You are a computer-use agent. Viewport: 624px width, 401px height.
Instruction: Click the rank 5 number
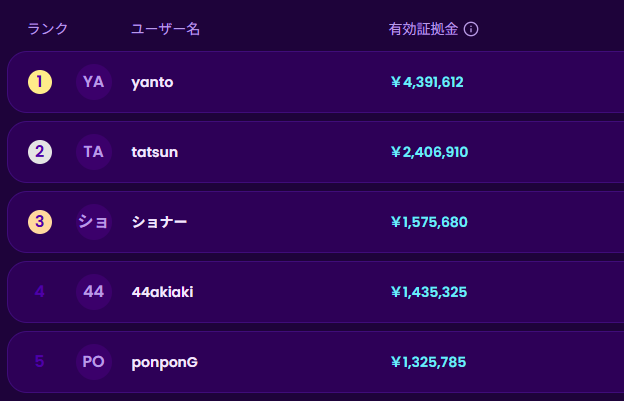39,362
